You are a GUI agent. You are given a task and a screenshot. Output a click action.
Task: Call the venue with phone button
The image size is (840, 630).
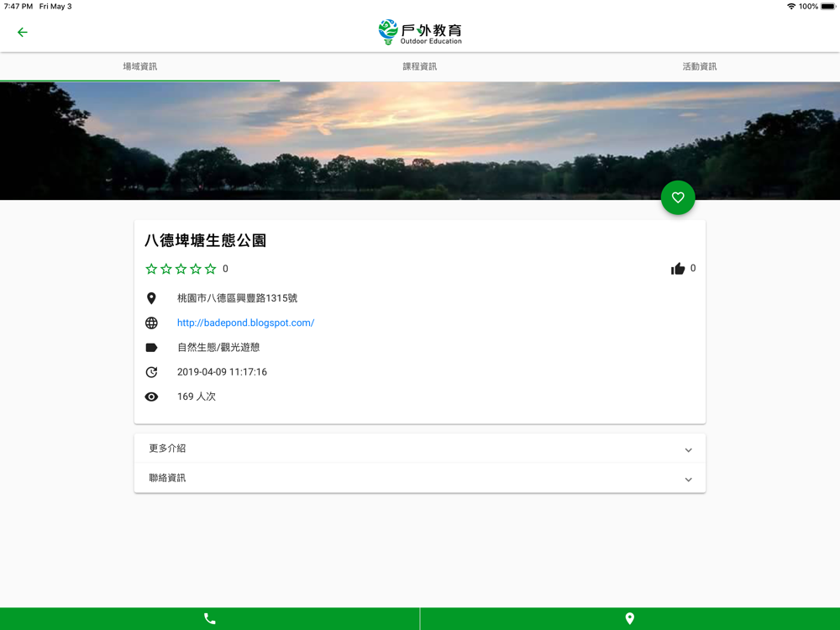209,619
